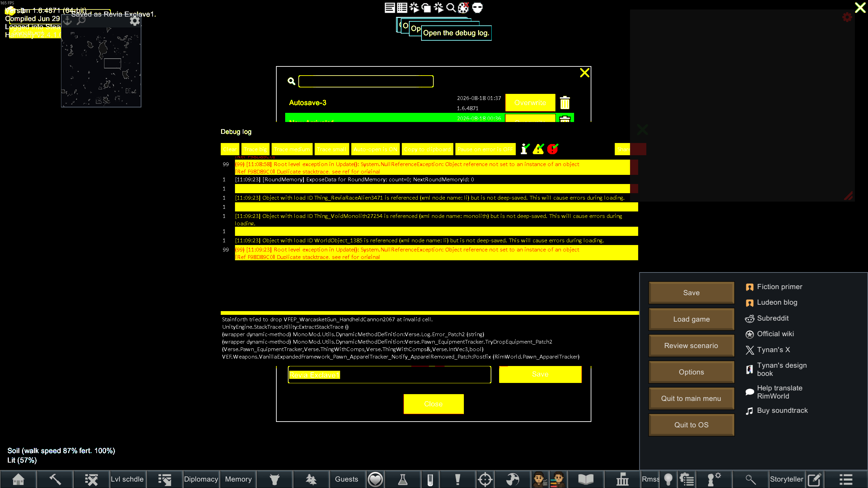Screen dimensions: 868x488
Task: Click the stacked-squares debug icon in top toolbar
Action: [426, 7]
